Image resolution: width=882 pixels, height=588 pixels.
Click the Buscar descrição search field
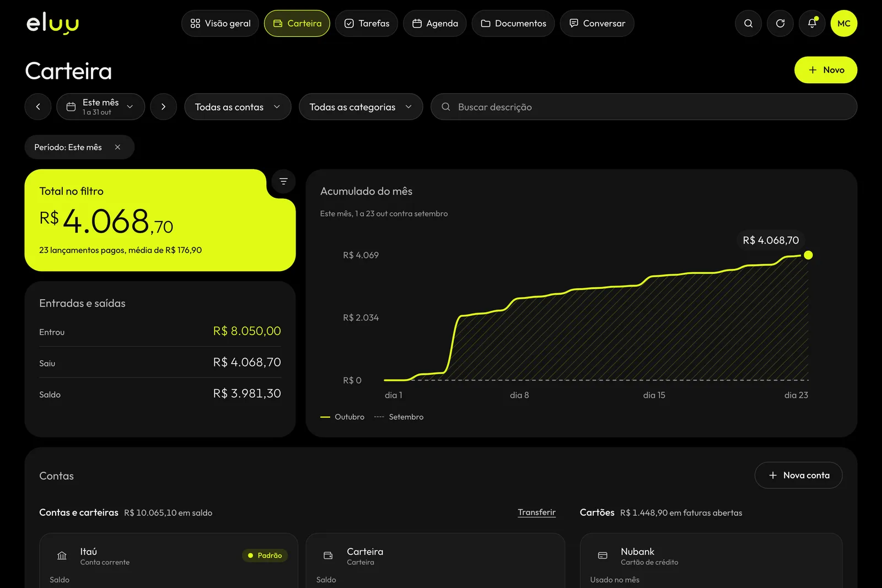tap(644, 107)
